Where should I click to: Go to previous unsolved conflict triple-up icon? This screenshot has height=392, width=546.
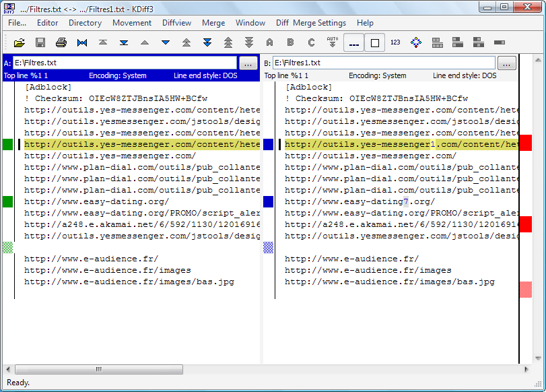coord(228,42)
